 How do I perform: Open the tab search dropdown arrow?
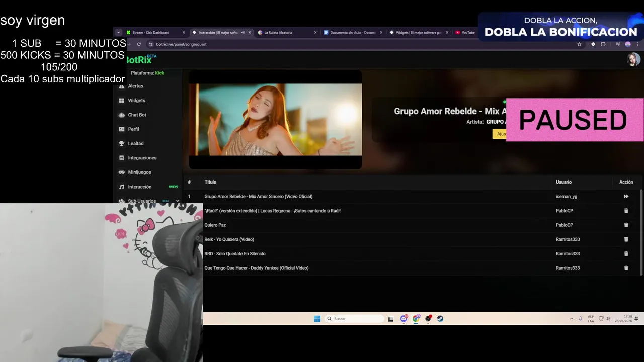pos(119,33)
